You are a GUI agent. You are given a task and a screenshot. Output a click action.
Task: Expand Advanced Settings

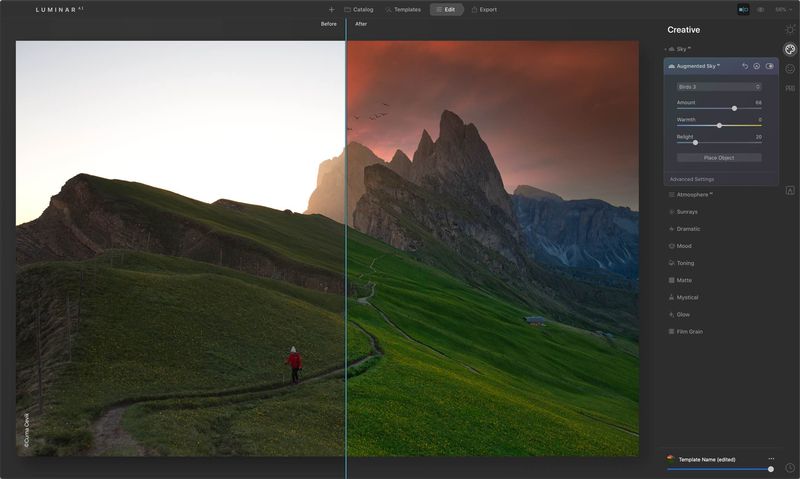(692, 179)
